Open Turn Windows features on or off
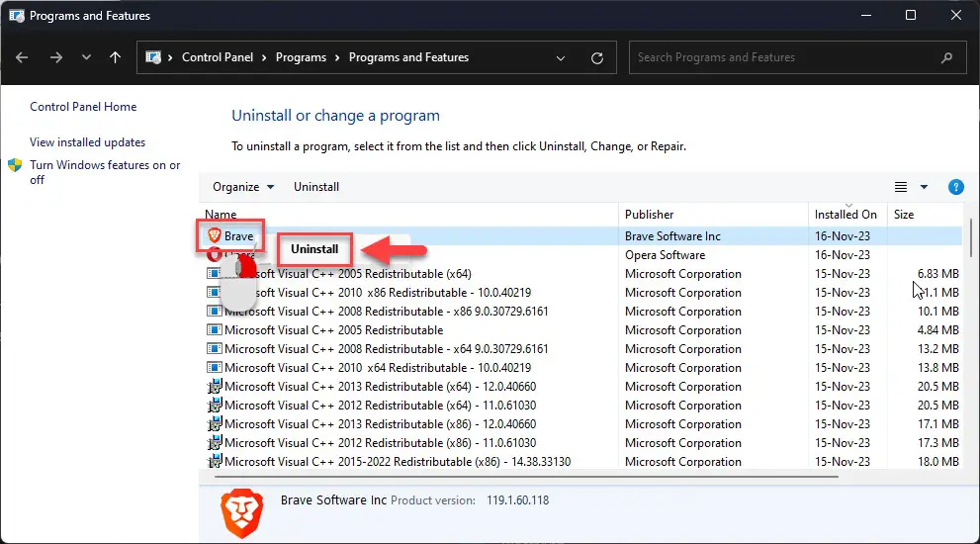The height and width of the screenshot is (544, 980). coord(105,172)
